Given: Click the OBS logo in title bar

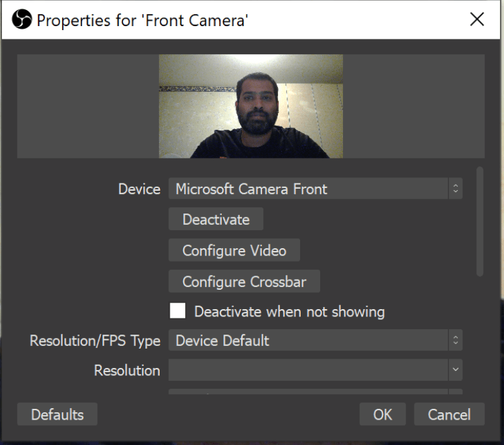Looking at the screenshot, I should (x=22, y=20).
